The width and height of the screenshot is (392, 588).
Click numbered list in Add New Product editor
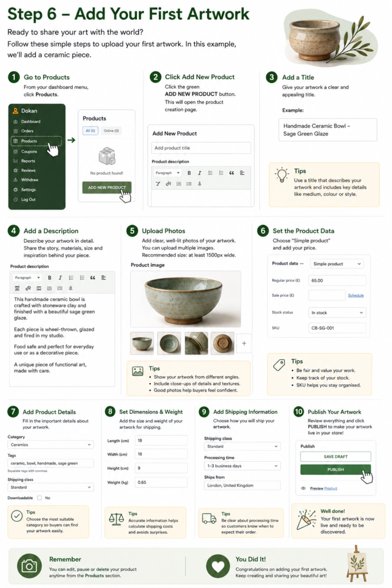pyautogui.click(x=221, y=173)
